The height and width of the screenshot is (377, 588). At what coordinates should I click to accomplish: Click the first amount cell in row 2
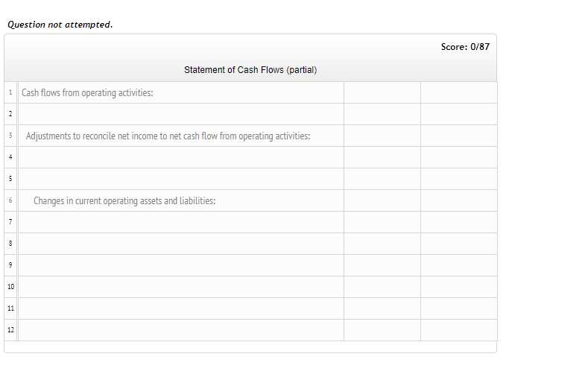coord(382,114)
